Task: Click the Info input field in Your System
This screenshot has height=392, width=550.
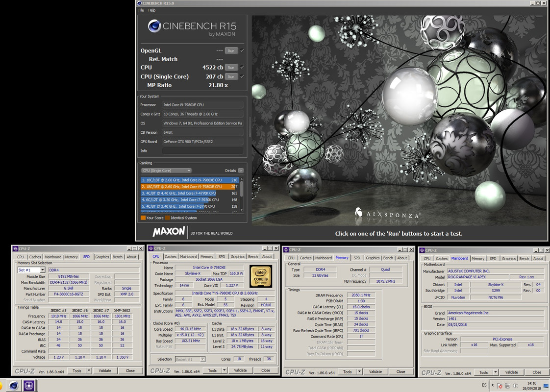Action: click(202, 151)
